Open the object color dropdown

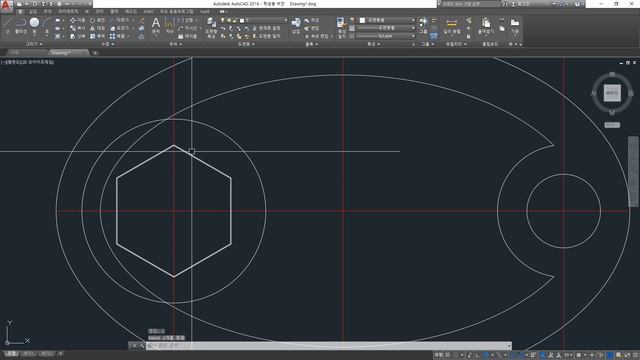click(413, 20)
